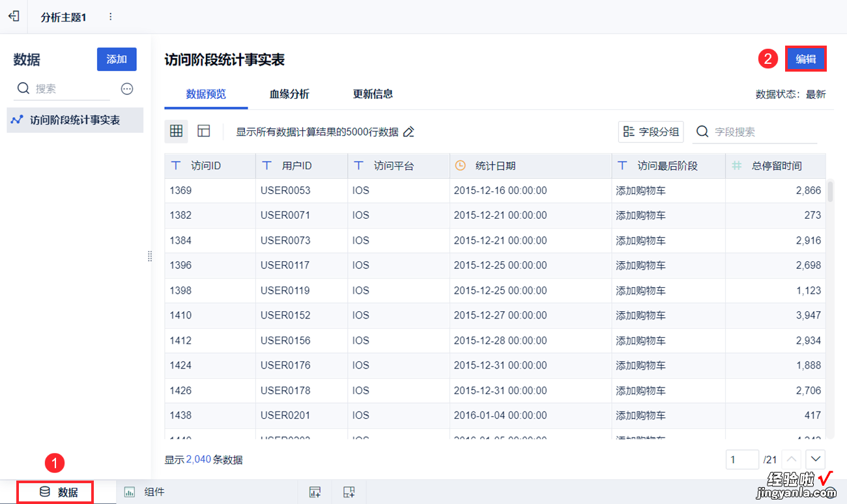Click the 字段搜索 magnifier icon
The width and height of the screenshot is (847, 504).
point(702,132)
